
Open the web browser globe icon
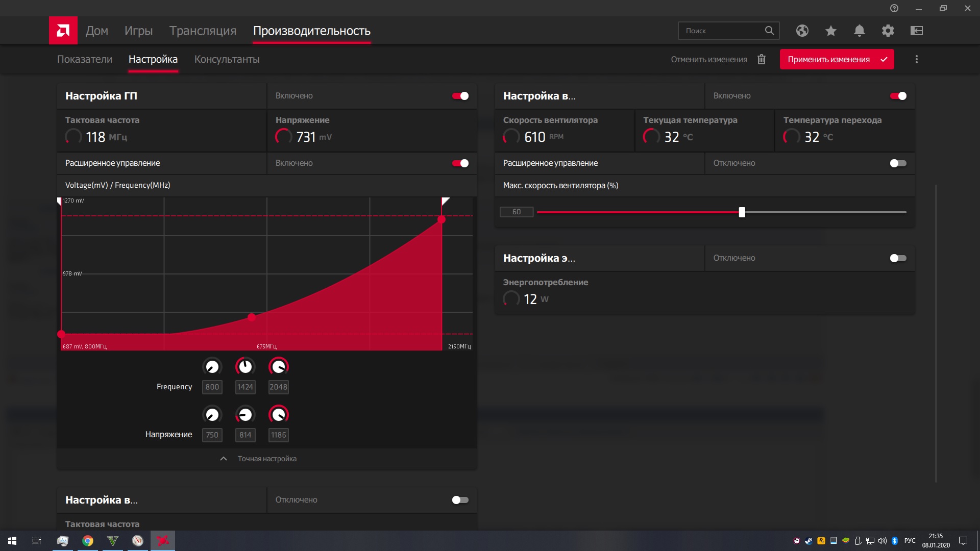click(802, 31)
